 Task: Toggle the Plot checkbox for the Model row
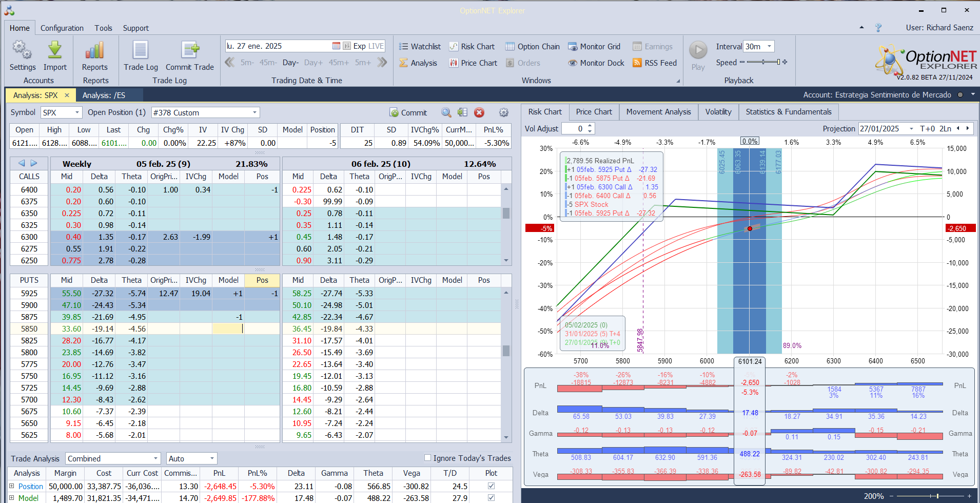click(491, 498)
